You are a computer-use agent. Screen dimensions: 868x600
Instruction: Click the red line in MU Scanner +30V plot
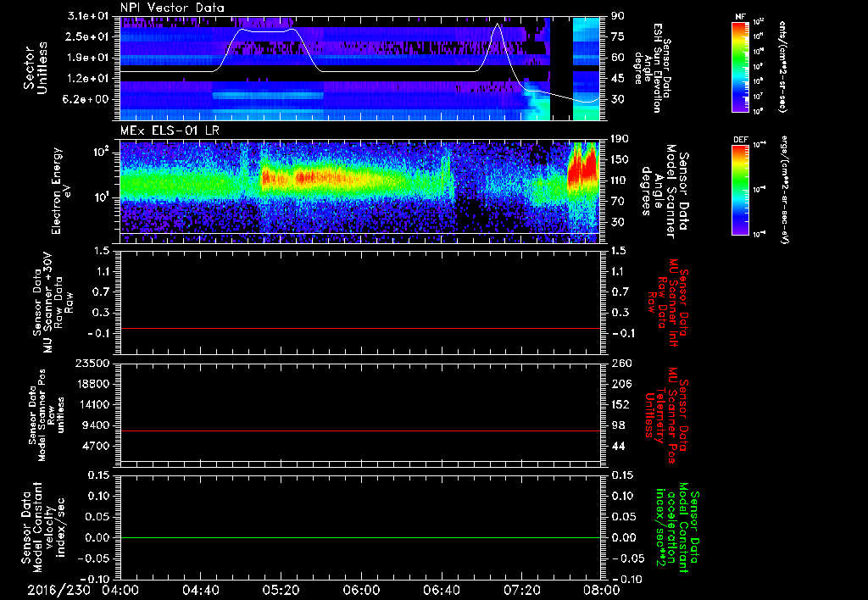pos(359,328)
